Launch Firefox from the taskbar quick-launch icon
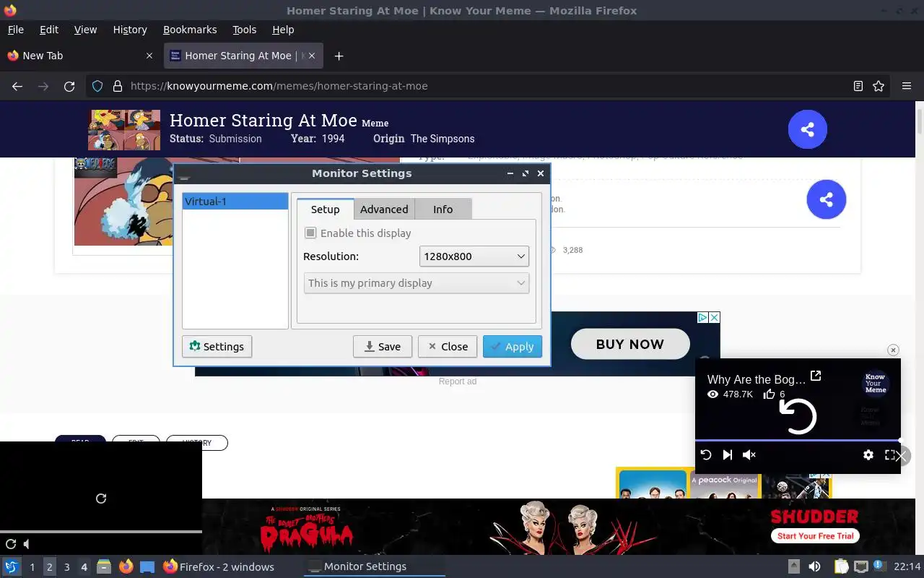Viewport: 924px width, 578px height. [126, 566]
